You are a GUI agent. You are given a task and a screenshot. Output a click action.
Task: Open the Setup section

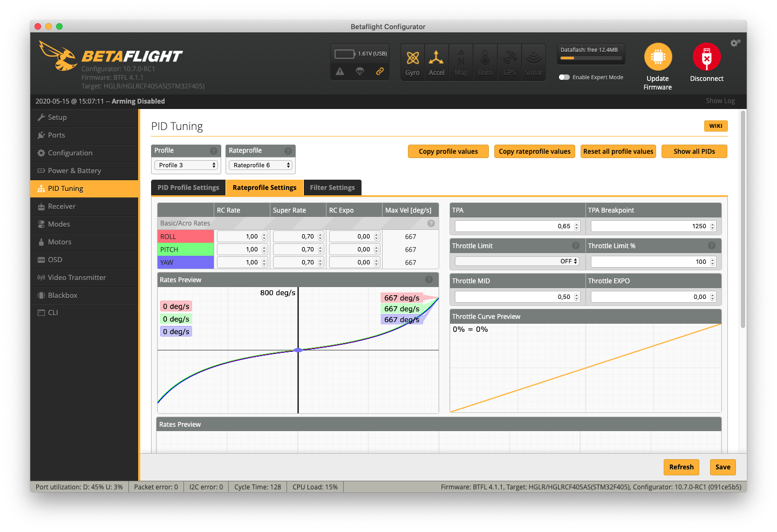(x=84, y=117)
